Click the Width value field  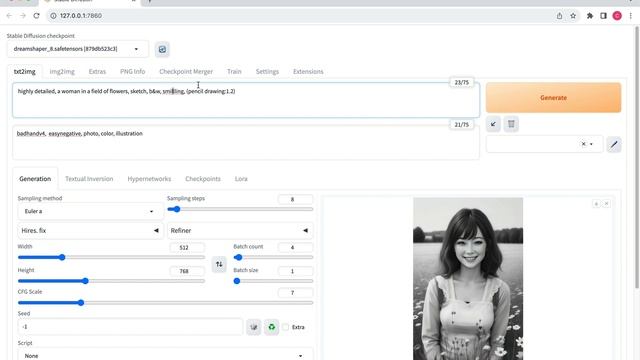point(187,247)
